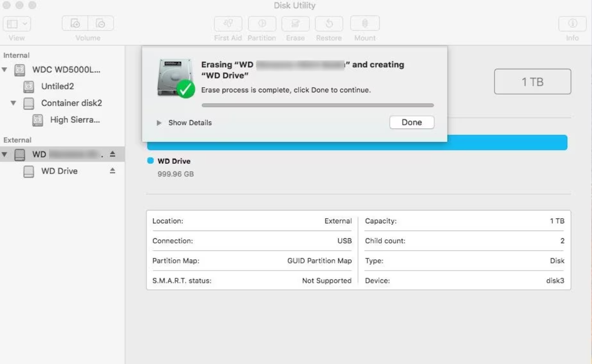
Task: Collapse the WDC WD5000L internal disk
Action: [5, 70]
